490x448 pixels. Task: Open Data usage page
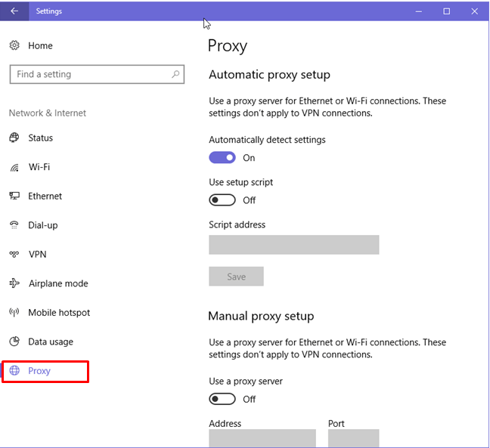pyautogui.click(x=51, y=341)
